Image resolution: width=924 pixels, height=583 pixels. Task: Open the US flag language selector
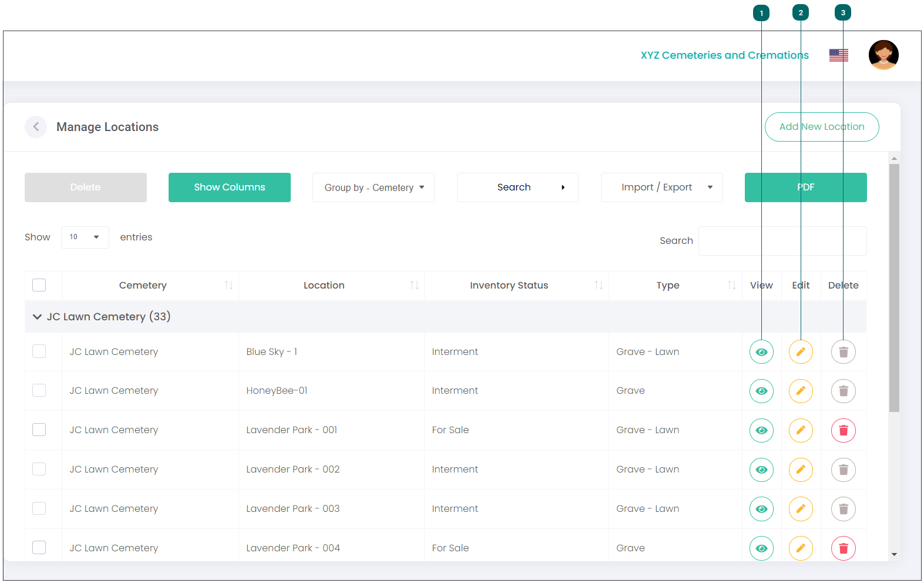pos(839,55)
